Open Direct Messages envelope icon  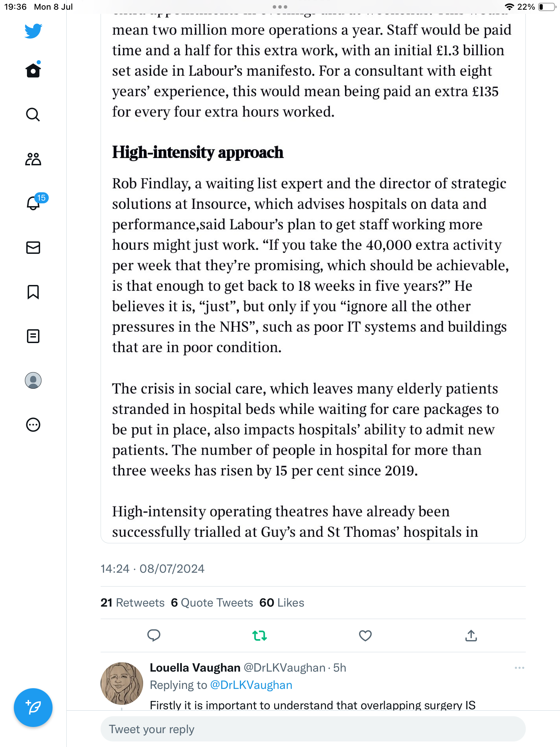(x=33, y=248)
